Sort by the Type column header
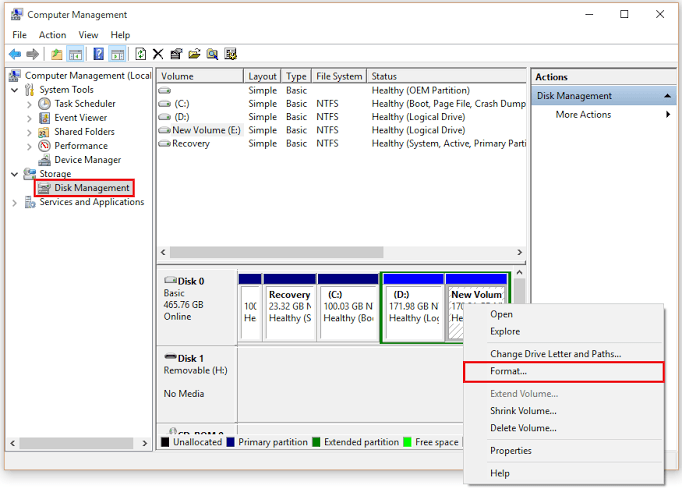The image size is (682, 503). [296, 76]
